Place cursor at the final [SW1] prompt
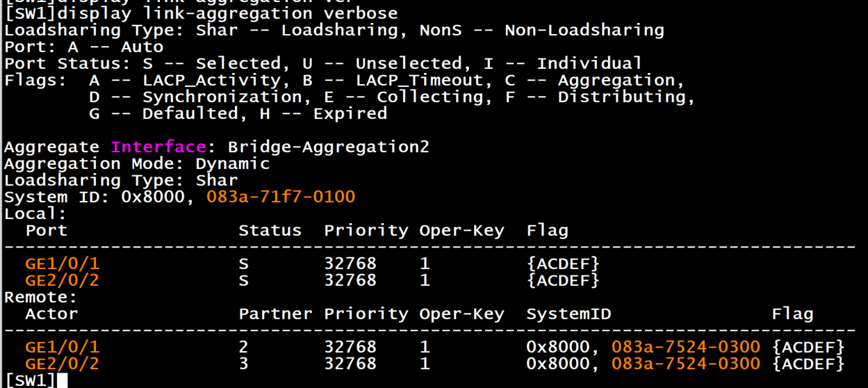868x388 pixels. pos(63,380)
